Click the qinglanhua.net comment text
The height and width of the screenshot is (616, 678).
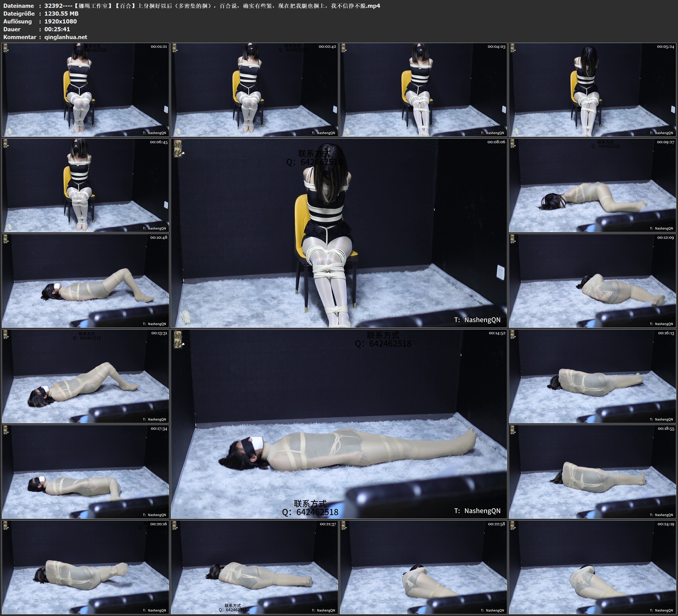click(66, 37)
